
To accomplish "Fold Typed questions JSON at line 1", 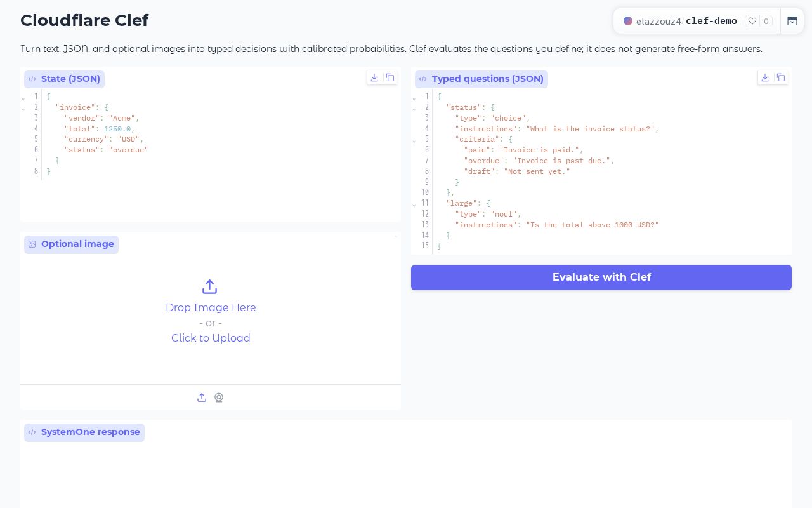I will (x=414, y=98).
